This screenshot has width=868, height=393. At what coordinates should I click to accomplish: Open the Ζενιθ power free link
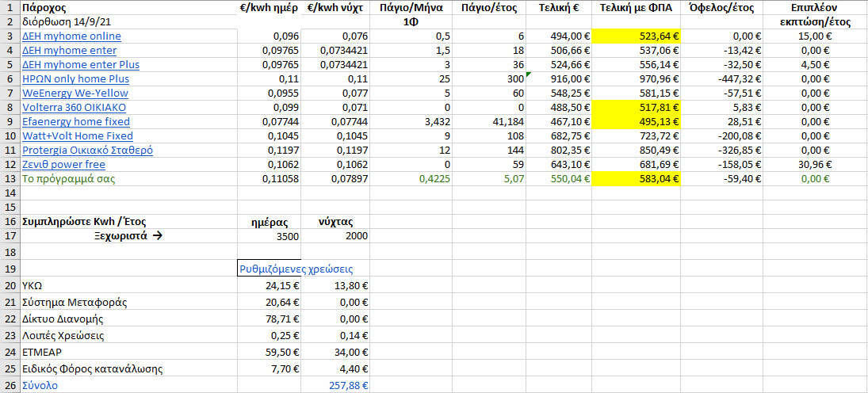pos(63,164)
